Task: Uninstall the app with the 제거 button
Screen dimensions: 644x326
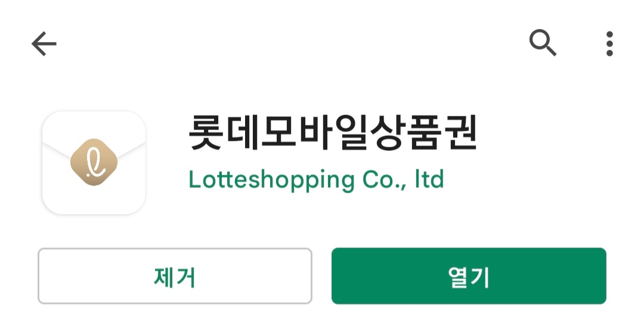Action: point(175,276)
